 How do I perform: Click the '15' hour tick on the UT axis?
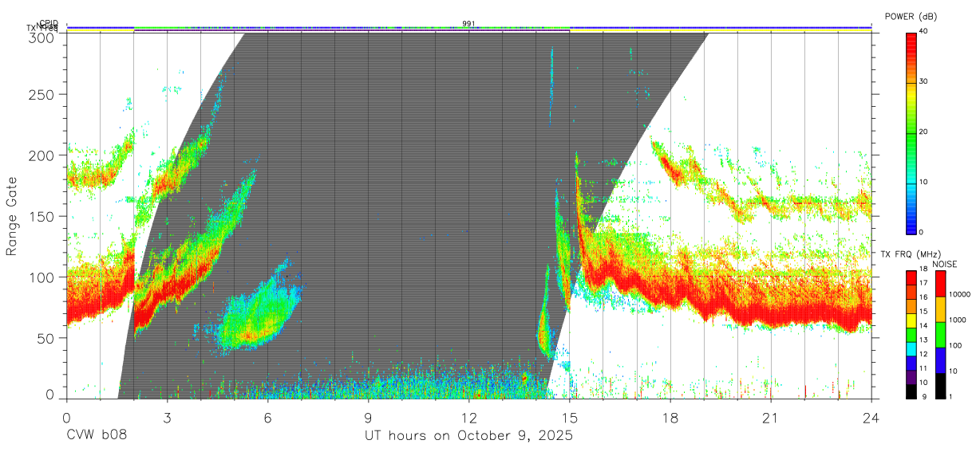coord(570,417)
